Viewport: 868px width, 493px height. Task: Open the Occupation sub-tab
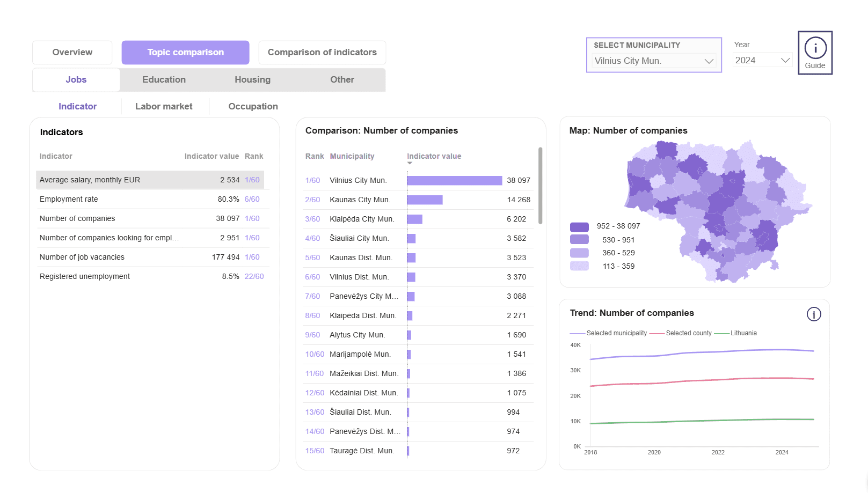pyautogui.click(x=253, y=106)
